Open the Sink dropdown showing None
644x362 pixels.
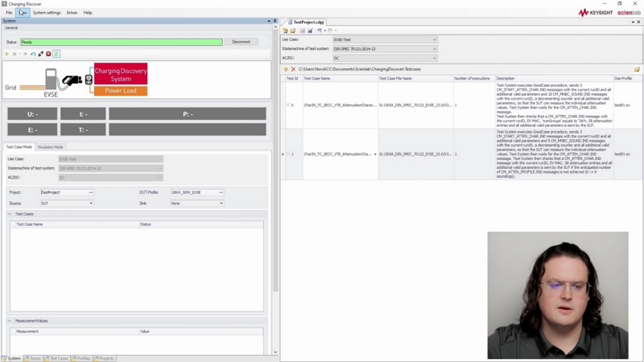pos(196,204)
